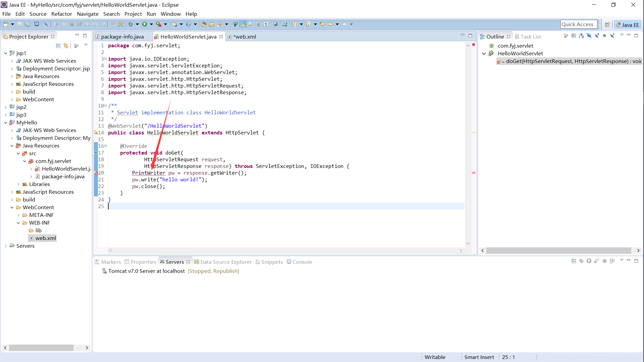This screenshot has height=362, width=644.
Task: Switch to the *web.xml editor tab
Action: point(244,37)
